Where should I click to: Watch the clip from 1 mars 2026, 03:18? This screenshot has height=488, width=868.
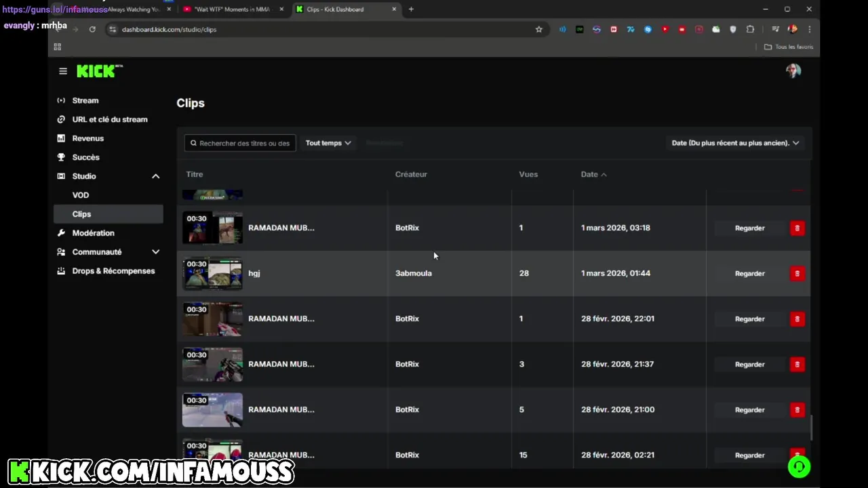pyautogui.click(x=750, y=228)
